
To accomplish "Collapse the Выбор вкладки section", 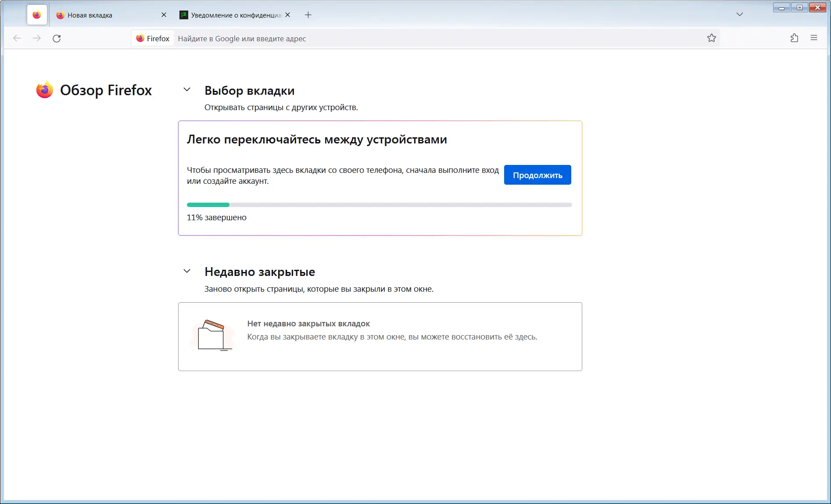I will click(x=187, y=90).
